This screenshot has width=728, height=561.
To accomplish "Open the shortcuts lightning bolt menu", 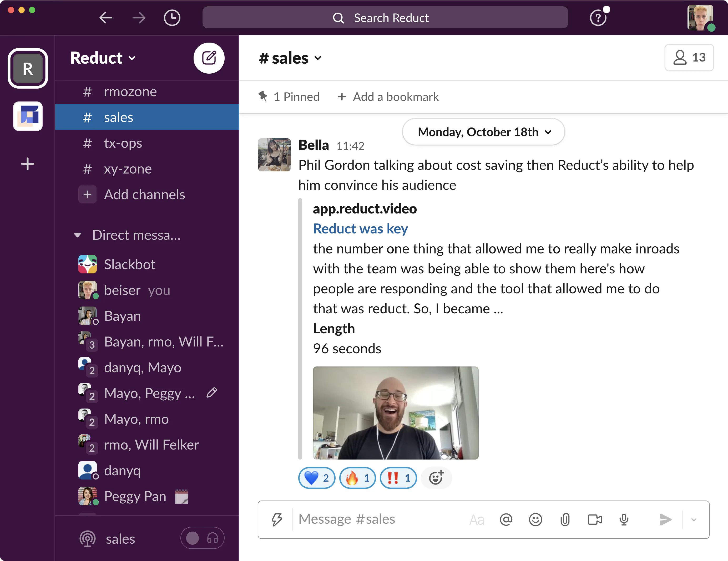I will [276, 519].
